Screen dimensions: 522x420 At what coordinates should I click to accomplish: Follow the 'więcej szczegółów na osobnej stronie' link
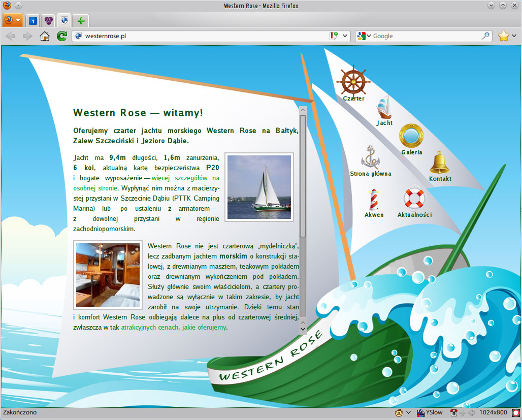click(185, 178)
